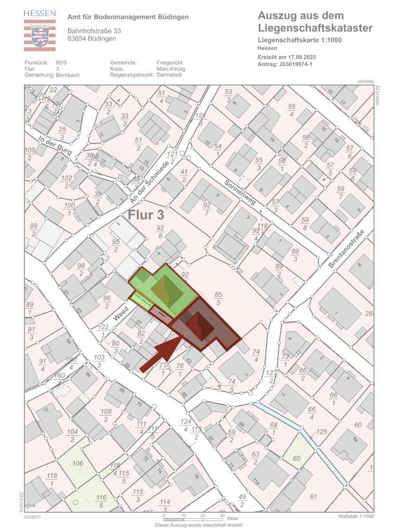Click the Gemarkung value "Bernbach"
This screenshot has width=399, height=532.
pyautogui.click(x=68, y=75)
